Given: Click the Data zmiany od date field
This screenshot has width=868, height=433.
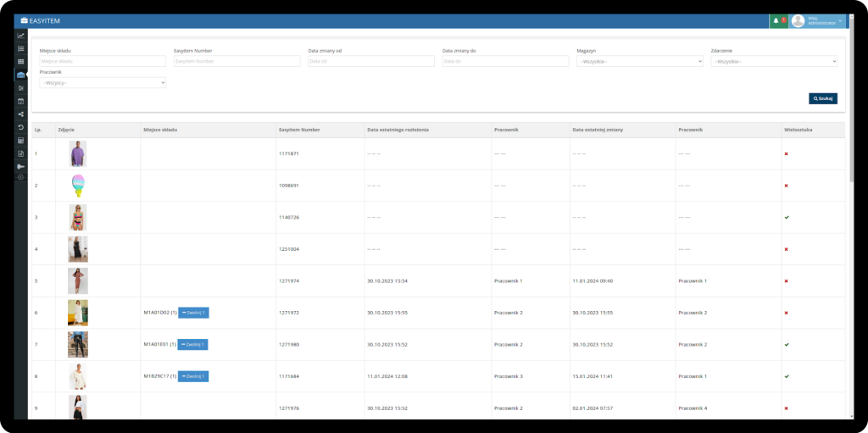Looking at the screenshot, I should tap(370, 61).
